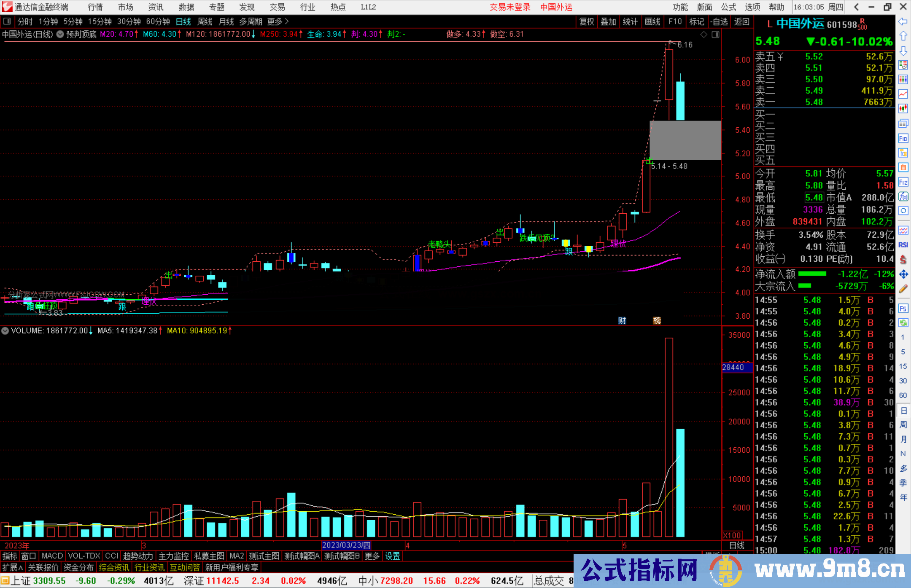
Task: Toggle the round button beside VOLUME label
Action: (5, 331)
